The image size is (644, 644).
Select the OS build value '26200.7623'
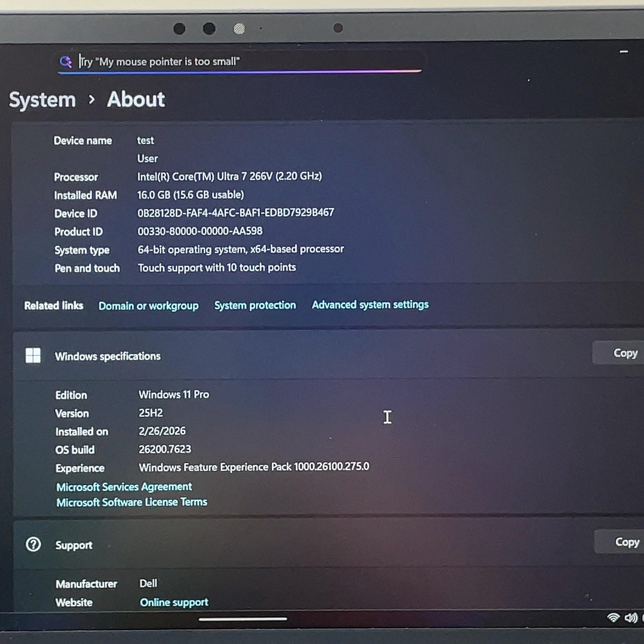[x=165, y=449]
